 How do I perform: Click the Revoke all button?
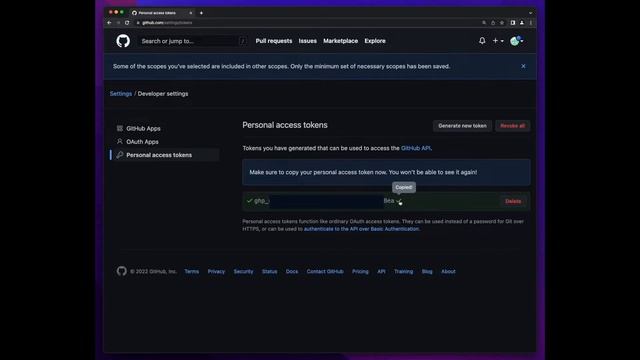512,126
